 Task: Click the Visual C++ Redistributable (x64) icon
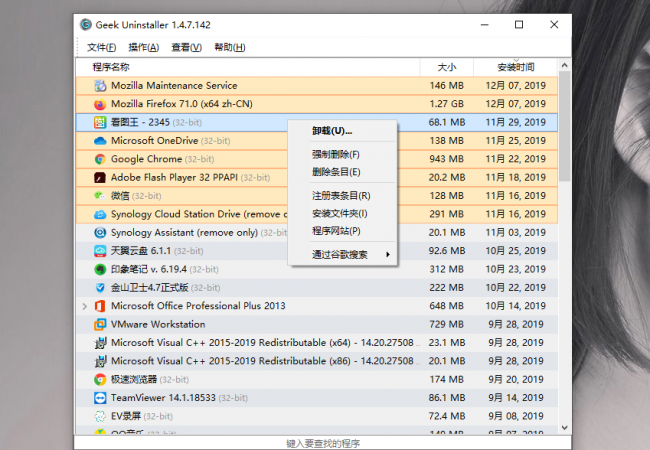(100, 343)
